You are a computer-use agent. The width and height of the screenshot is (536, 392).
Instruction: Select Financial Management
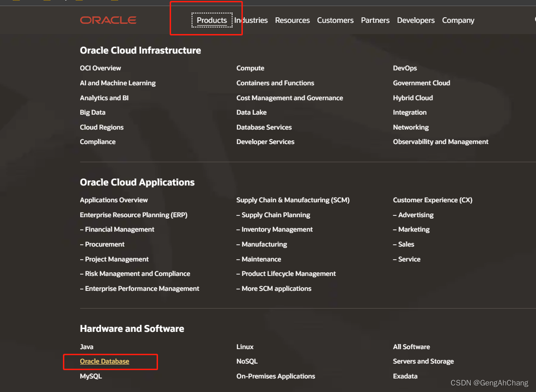pos(117,229)
